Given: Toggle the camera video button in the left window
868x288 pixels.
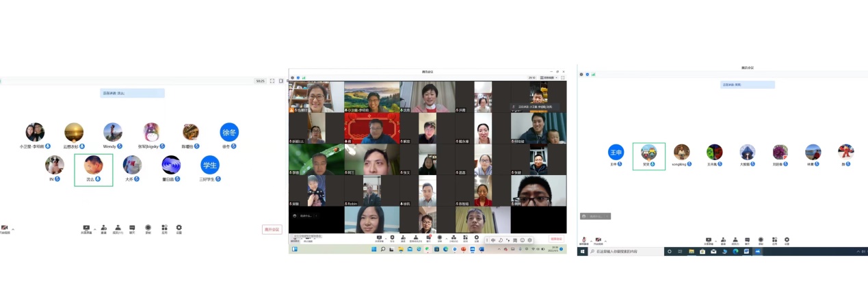Looking at the screenshot, I should point(5,228).
